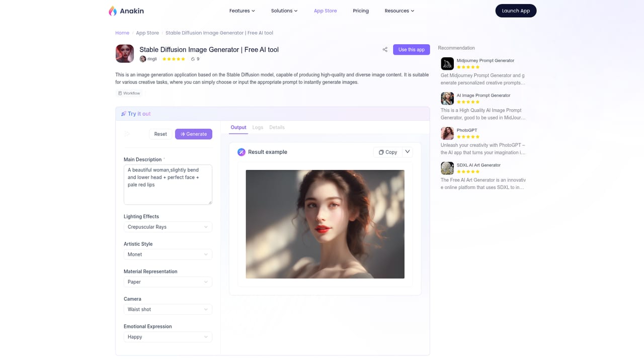Open the Emotional Expression Happy dropdown

click(168, 337)
